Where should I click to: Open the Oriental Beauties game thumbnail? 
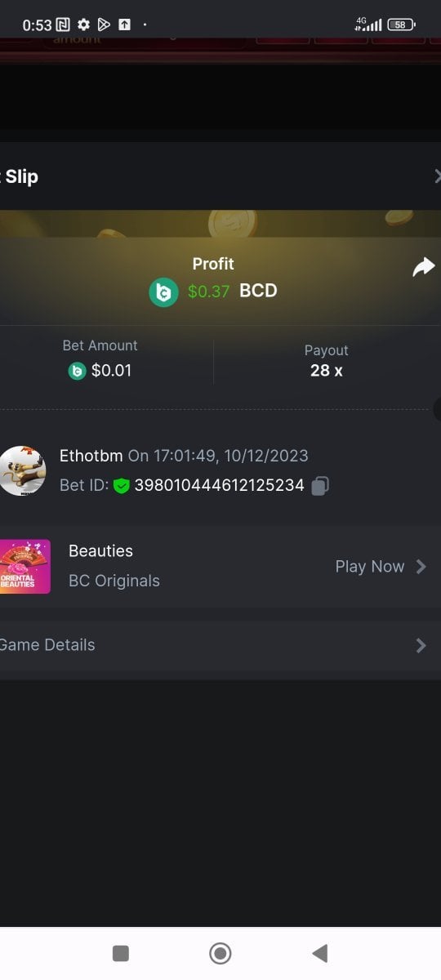(25, 566)
